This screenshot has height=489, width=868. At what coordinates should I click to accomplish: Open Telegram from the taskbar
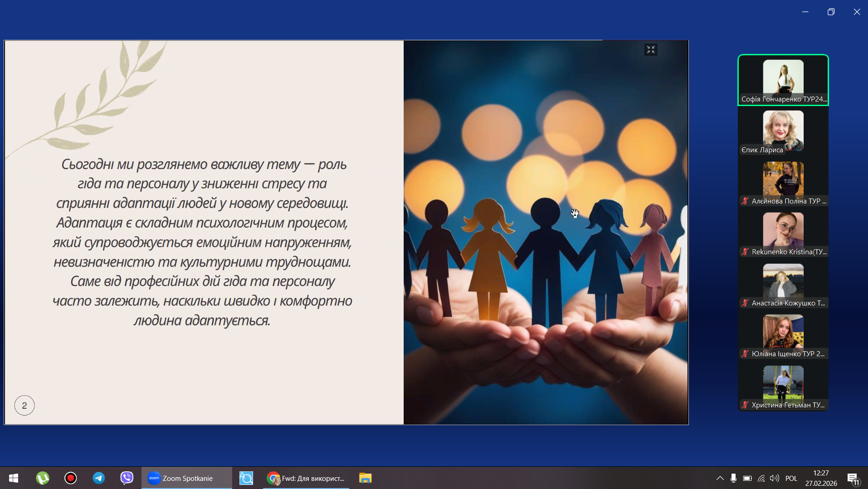99,478
